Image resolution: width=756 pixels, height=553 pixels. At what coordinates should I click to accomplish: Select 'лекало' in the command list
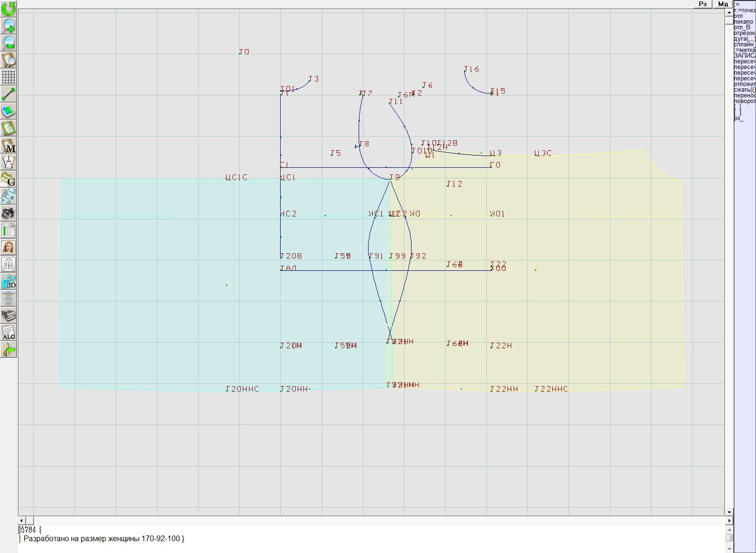(x=743, y=22)
